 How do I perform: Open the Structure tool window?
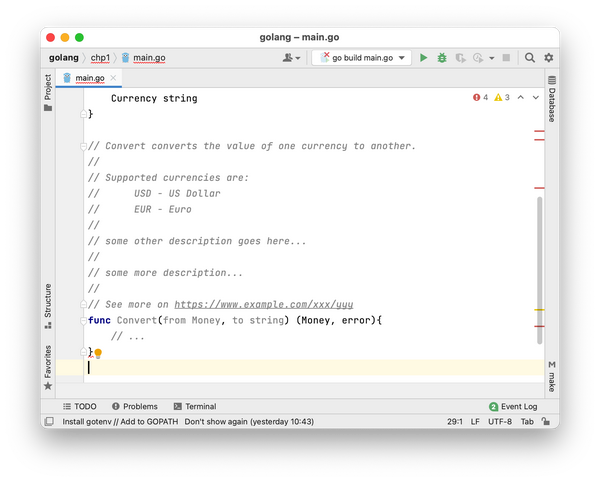pyautogui.click(x=48, y=306)
